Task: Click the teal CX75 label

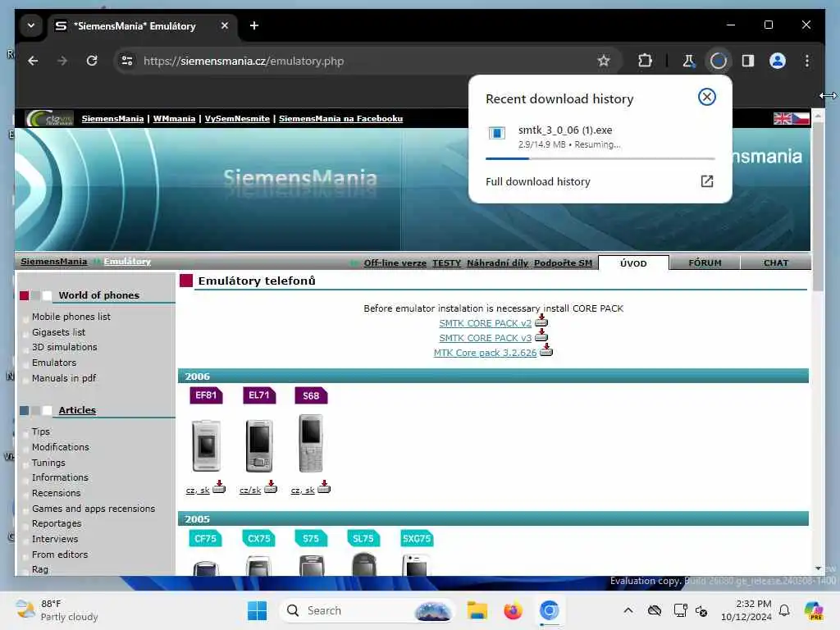Action: (x=258, y=538)
